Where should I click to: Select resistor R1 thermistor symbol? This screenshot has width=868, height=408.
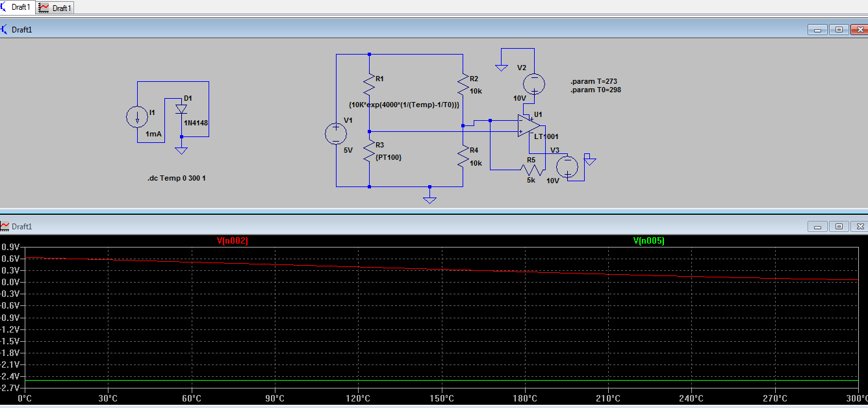pos(369,83)
